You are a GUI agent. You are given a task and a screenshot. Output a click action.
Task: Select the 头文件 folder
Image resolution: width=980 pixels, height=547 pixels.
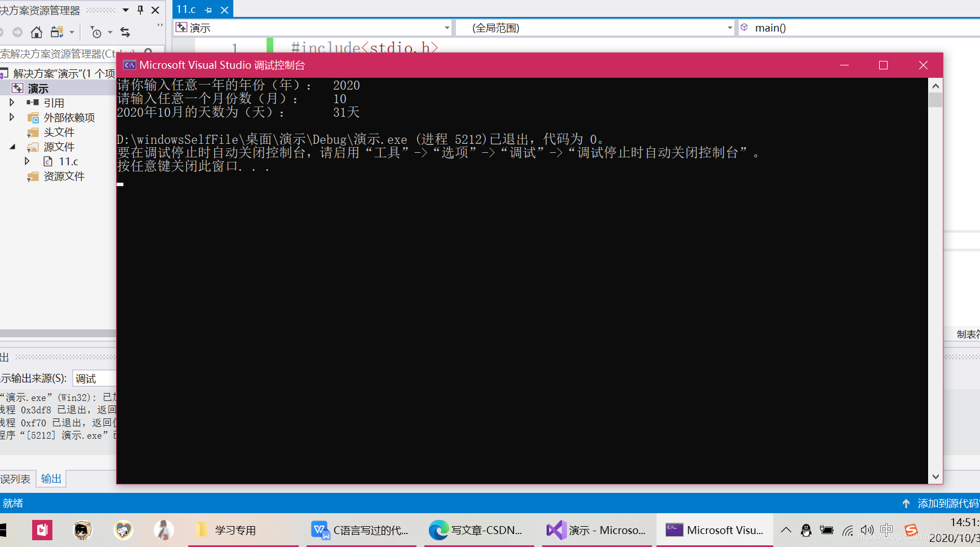click(59, 132)
